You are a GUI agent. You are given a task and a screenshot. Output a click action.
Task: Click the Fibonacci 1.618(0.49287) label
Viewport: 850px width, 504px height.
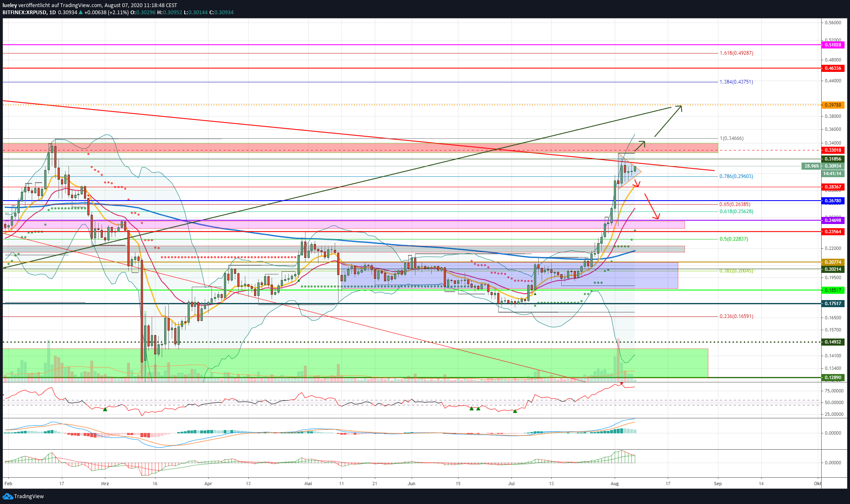(x=736, y=53)
